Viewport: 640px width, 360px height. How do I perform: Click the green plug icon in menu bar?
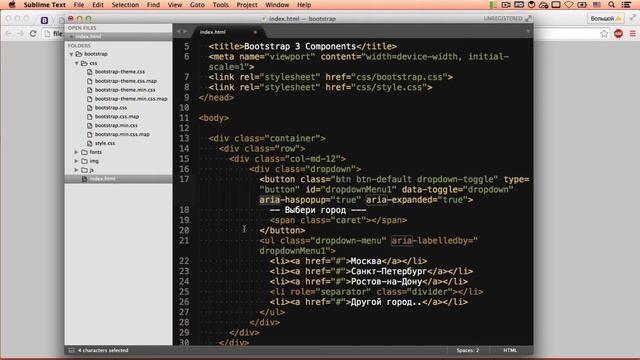(493, 5)
